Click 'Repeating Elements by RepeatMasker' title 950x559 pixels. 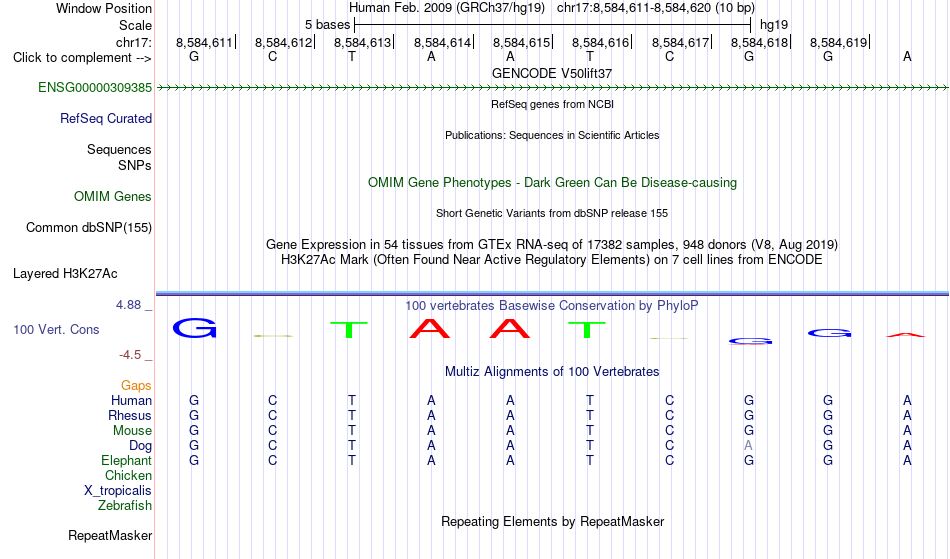(x=553, y=521)
